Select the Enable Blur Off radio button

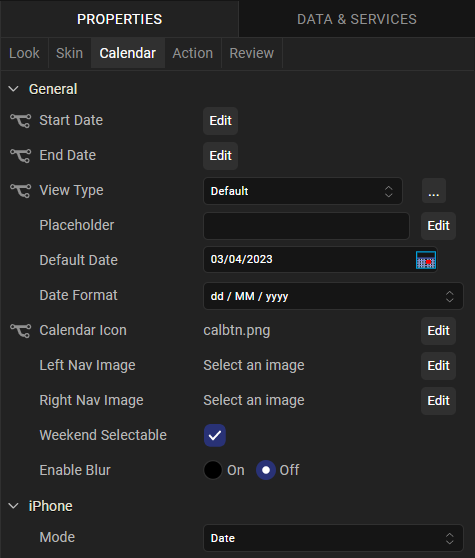[265, 470]
